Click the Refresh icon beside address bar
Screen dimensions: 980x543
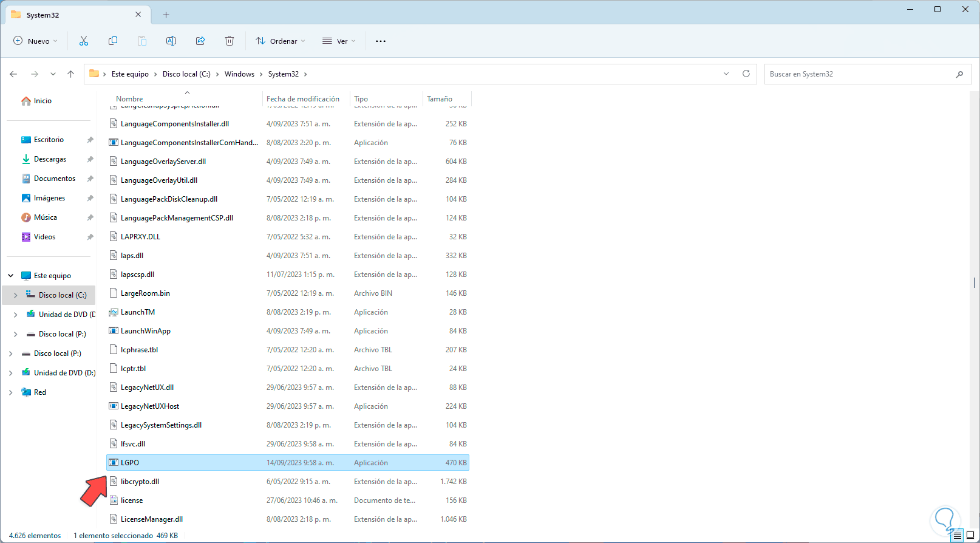746,73
